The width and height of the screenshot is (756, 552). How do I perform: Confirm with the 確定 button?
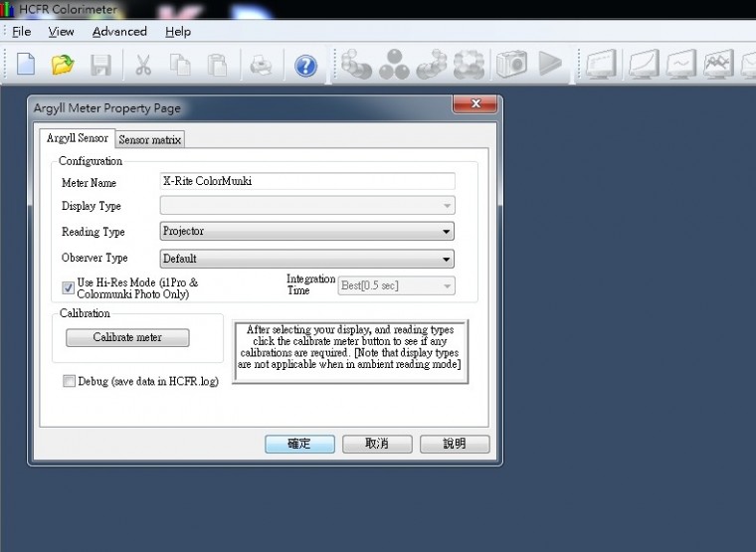click(x=299, y=444)
